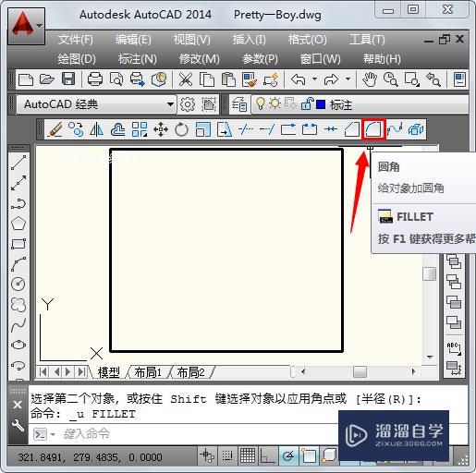The height and width of the screenshot is (473, 476).
Task: Select the Rotate tool
Action: [181, 129]
